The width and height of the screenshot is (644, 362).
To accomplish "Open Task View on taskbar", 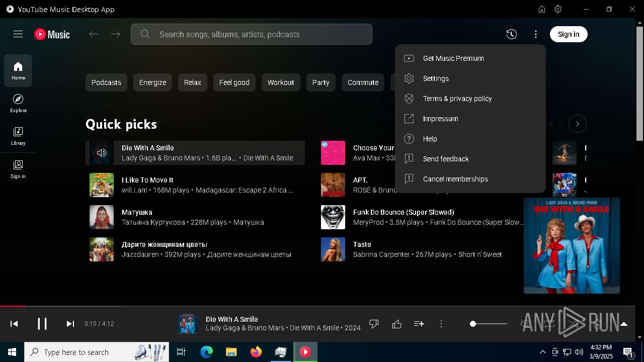I will (181, 352).
